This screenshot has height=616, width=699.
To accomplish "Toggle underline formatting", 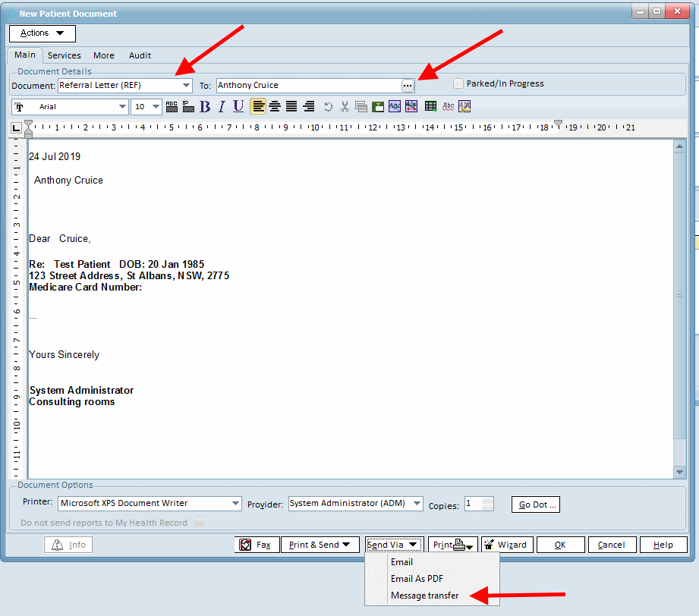I will (238, 106).
